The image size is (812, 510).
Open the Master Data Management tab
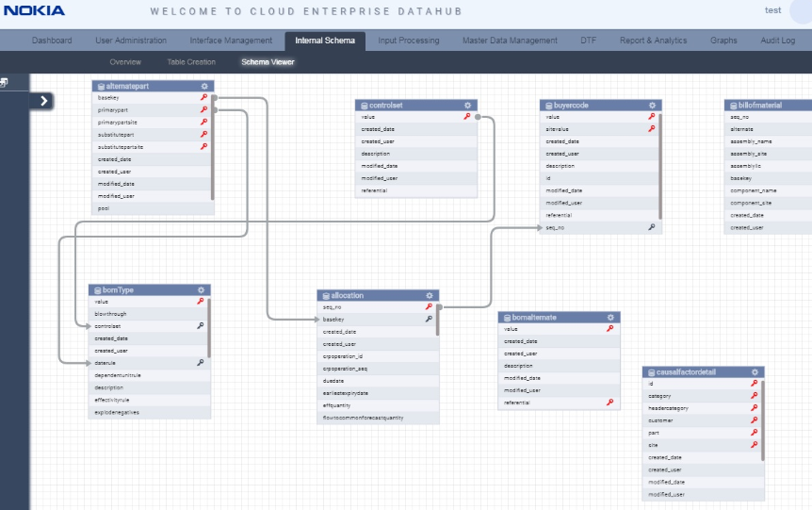click(x=510, y=41)
